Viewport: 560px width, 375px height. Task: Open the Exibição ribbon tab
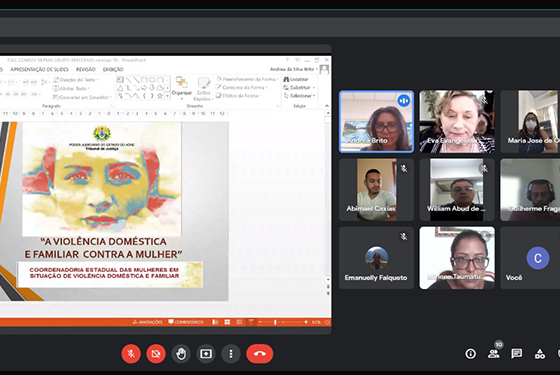(113, 69)
